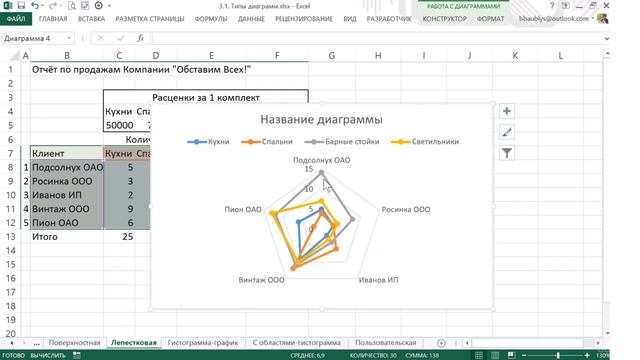Click the Кухни legend entry
The height and width of the screenshot is (360, 640).
[208, 142]
